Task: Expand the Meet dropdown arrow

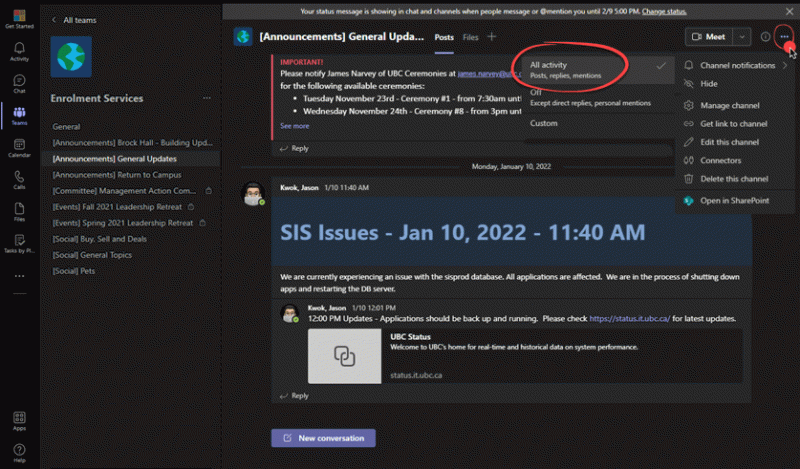Action: 742,37
